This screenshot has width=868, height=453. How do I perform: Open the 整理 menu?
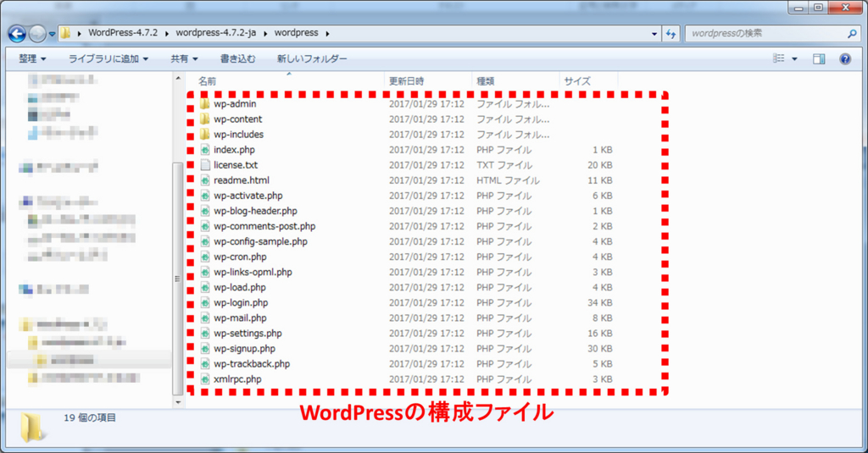32,58
